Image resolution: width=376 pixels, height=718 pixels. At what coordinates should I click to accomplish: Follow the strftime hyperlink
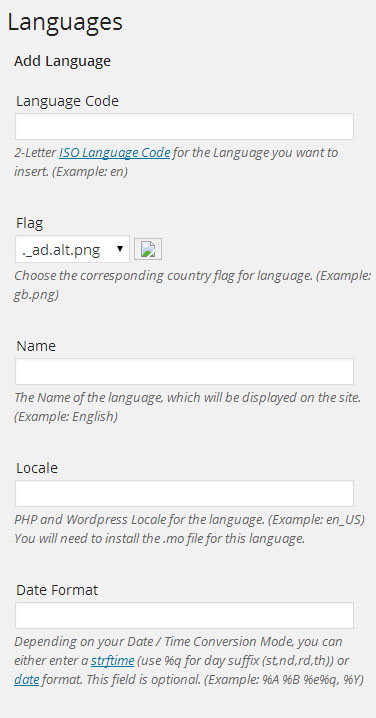pos(112,661)
